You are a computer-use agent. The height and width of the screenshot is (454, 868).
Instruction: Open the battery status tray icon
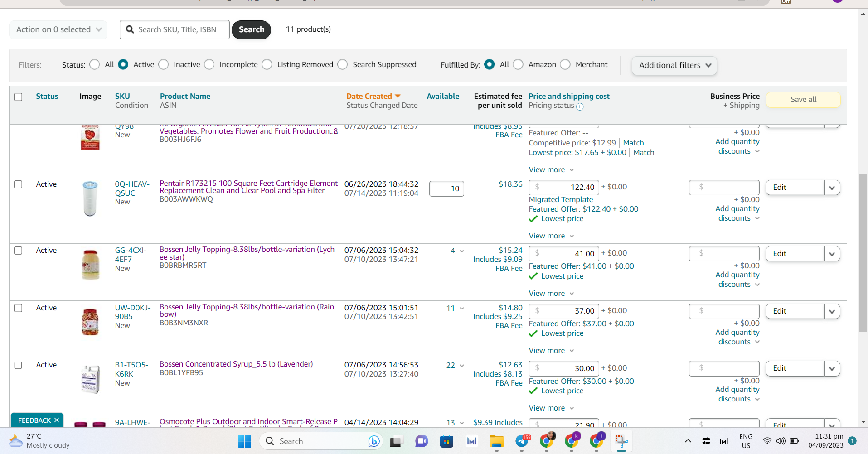coord(795,441)
